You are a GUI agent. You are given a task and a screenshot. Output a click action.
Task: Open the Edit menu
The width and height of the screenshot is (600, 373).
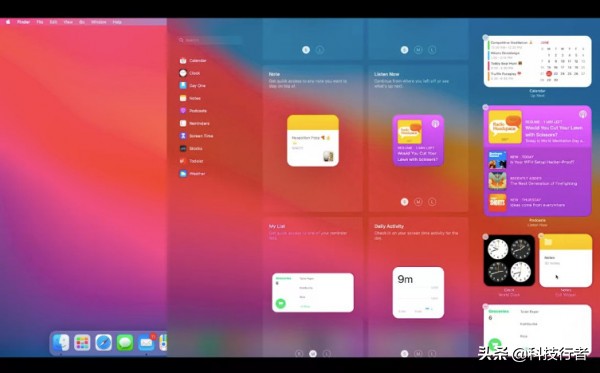[x=53, y=22]
